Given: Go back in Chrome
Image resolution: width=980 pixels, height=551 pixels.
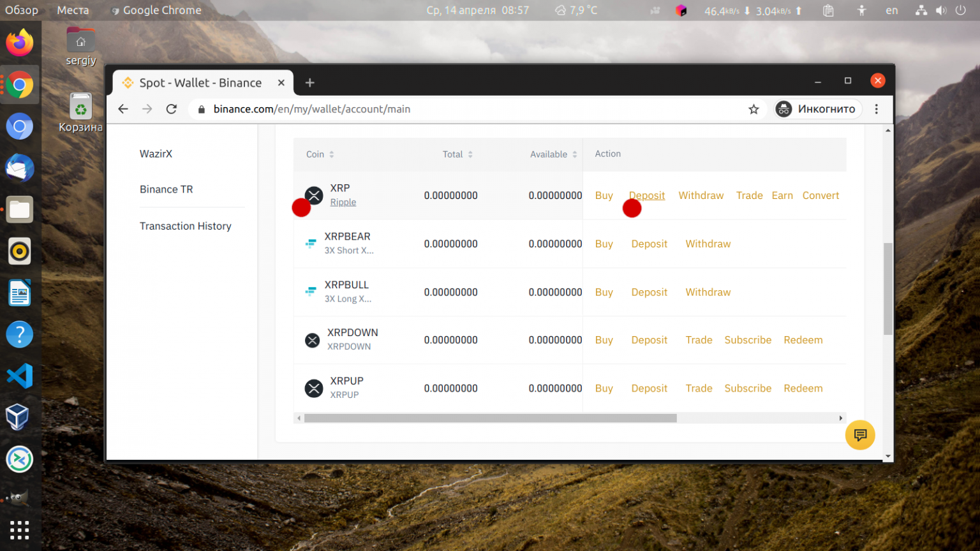Looking at the screenshot, I should tap(123, 109).
